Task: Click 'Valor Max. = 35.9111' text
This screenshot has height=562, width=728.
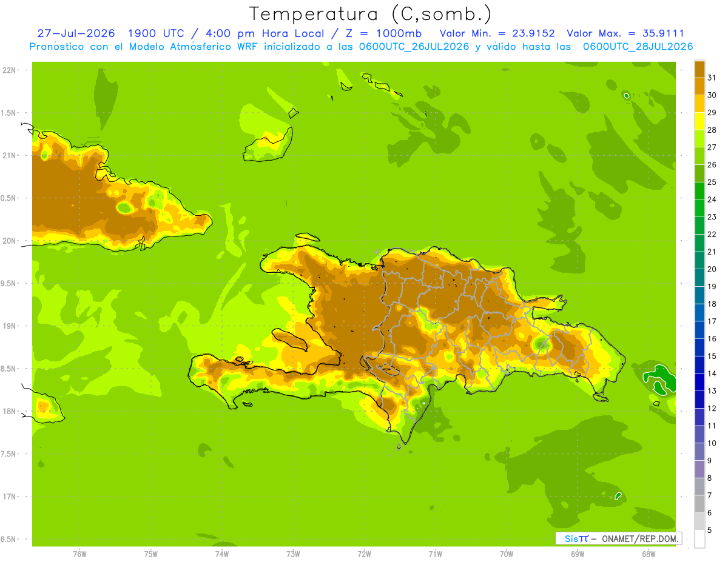Action: pos(625,33)
